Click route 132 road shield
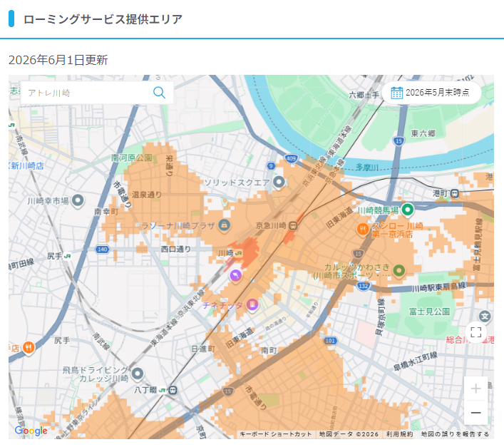The height and width of the screenshot is (447, 504). coord(364,285)
